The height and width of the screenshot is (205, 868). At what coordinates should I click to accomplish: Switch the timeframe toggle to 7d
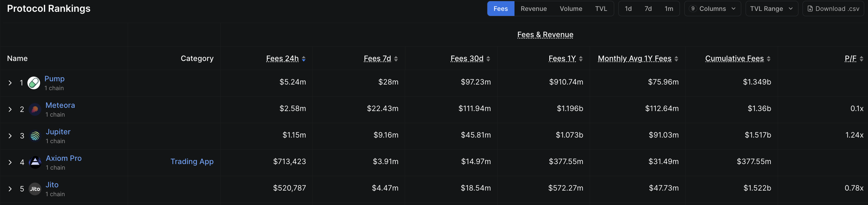pyautogui.click(x=648, y=9)
